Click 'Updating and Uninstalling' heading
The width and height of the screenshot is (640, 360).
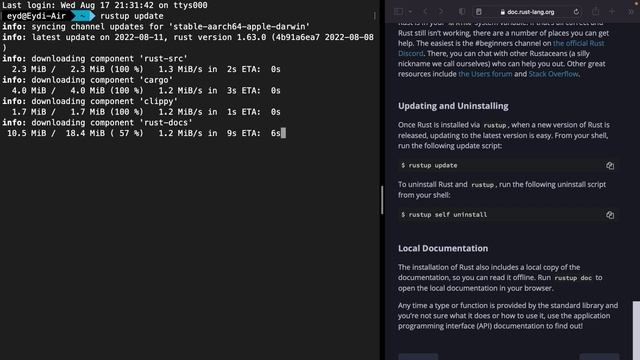[x=453, y=106]
